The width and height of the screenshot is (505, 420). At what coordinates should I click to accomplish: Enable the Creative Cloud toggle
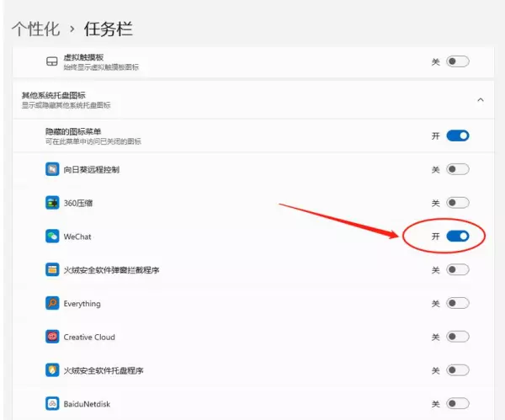click(458, 337)
